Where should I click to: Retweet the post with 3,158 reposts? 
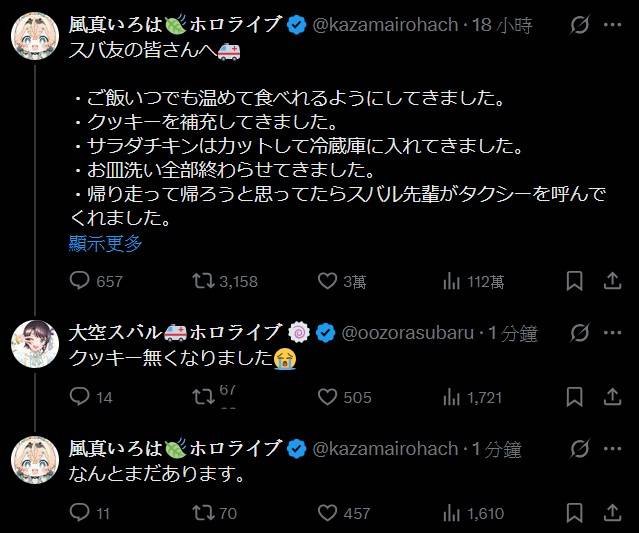point(203,282)
